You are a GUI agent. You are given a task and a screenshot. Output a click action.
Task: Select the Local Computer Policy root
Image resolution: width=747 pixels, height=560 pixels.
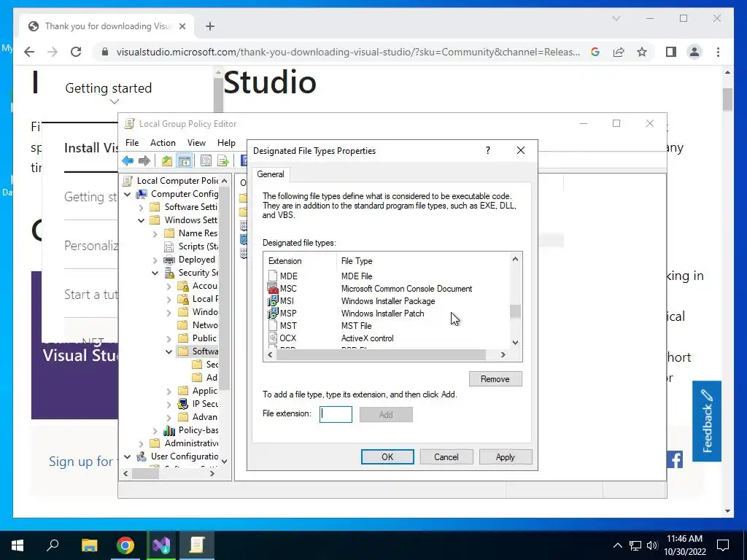(178, 181)
